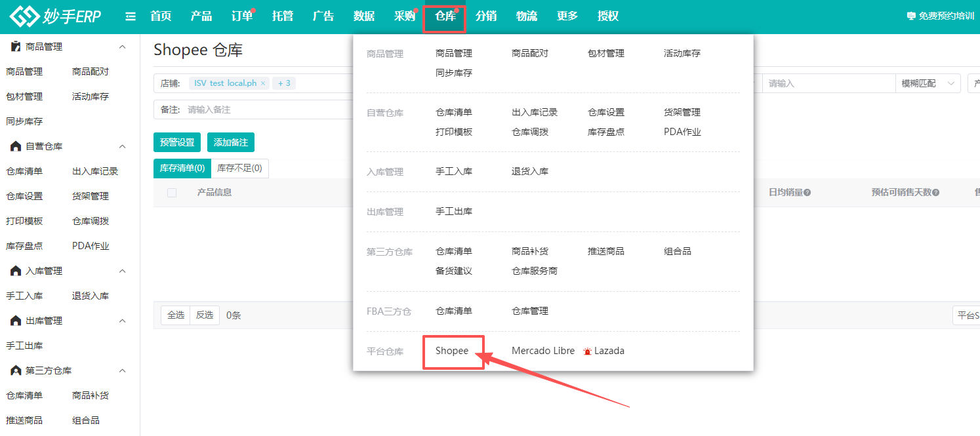Open the 数据 top navigation menu
This screenshot has height=436, width=980.
click(364, 16)
